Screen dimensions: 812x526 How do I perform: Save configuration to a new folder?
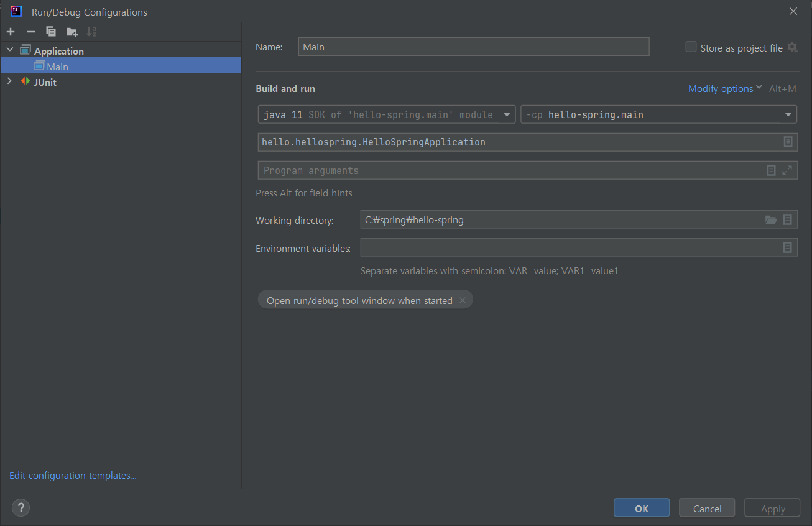tap(72, 32)
